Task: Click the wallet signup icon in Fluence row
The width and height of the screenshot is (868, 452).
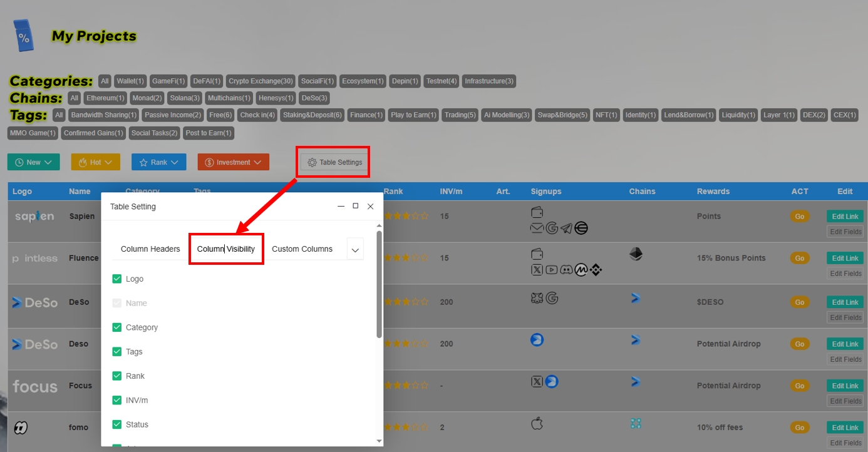Action: [x=537, y=254]
